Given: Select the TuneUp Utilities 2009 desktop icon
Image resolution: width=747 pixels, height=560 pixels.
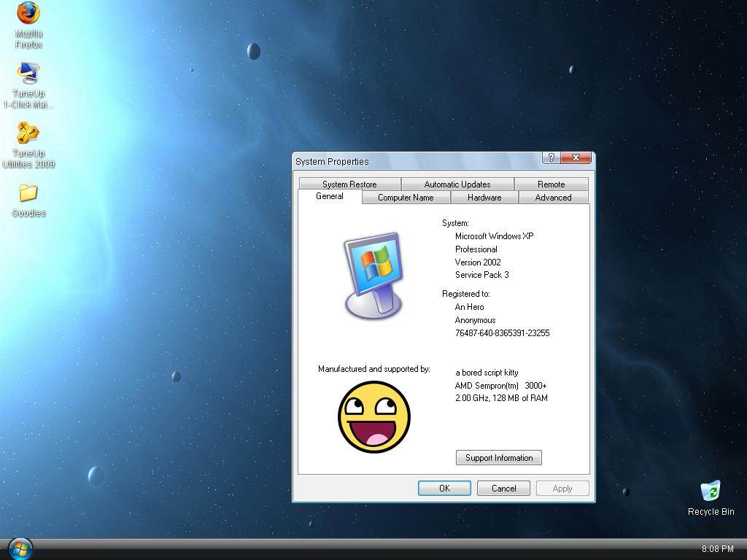Looking at the screenshot, I should click(x=28, y=145).
